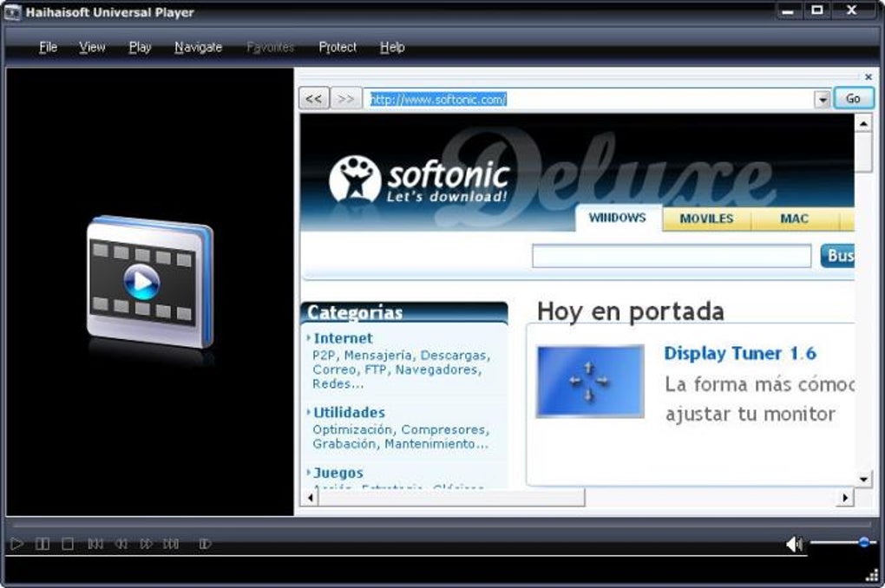Click the Mensajería subcategory link
This screenshot has height=588, width=885.
(377, 356)
